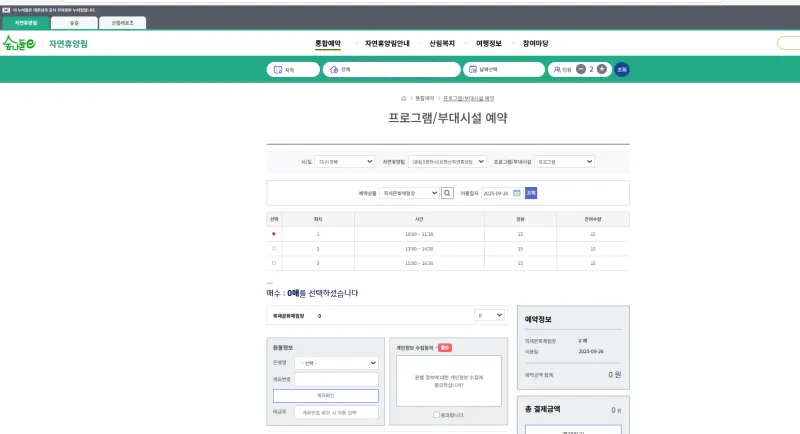Screen dimensions: 800x434
Task: Click the home icon in the breadcrumb
Action: (403, 98)
